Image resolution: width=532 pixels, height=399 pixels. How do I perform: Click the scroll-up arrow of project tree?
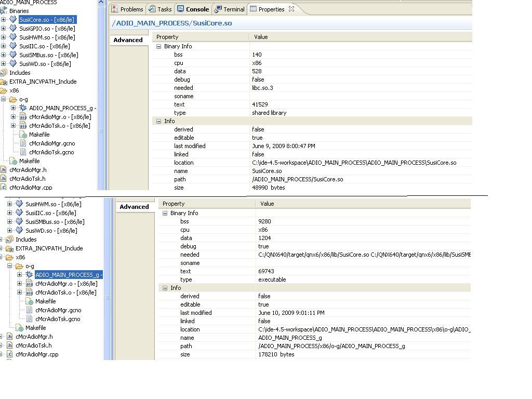tap(101, 3)
